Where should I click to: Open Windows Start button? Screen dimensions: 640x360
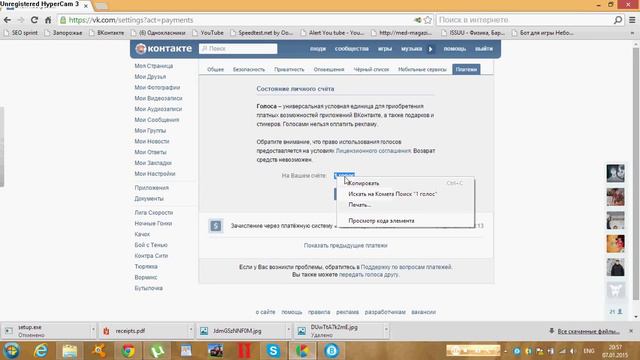[11, 351]
